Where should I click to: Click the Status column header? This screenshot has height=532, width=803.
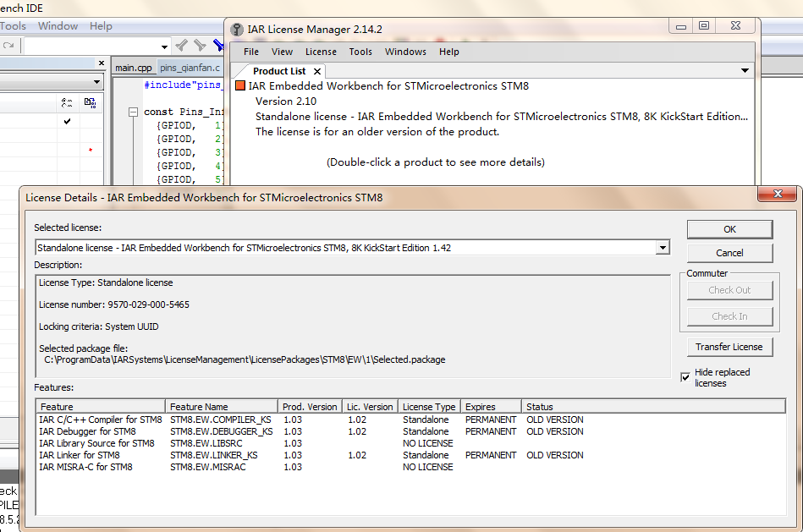point(653,407)
